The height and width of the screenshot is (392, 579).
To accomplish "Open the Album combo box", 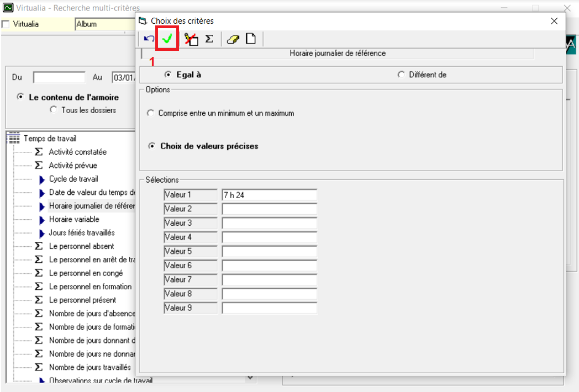I will [105, 24].
